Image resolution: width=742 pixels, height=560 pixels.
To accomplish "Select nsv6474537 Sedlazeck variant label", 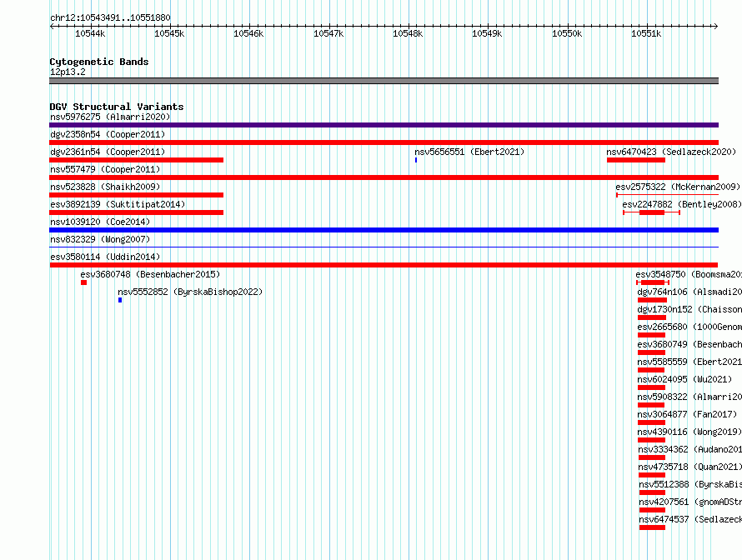I will click(690, 519).
